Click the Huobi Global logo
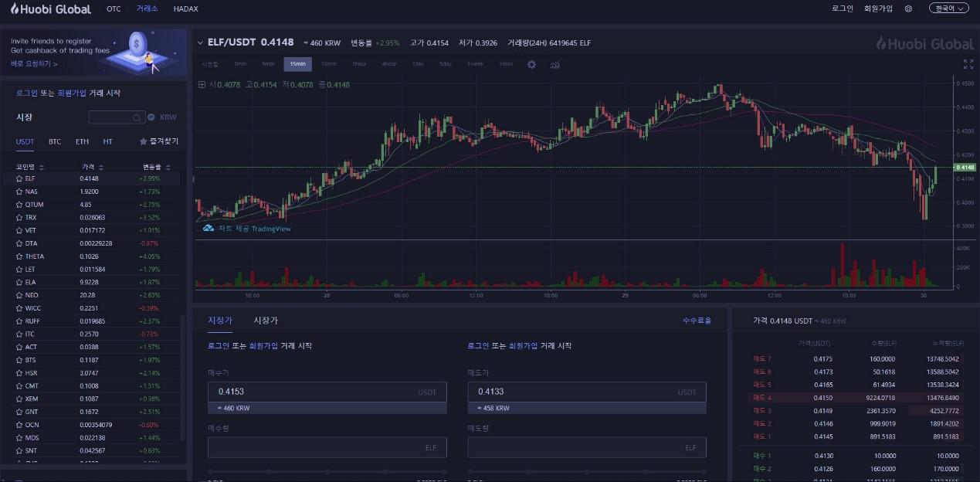980x482 pixels. click(x=50, y=8)
